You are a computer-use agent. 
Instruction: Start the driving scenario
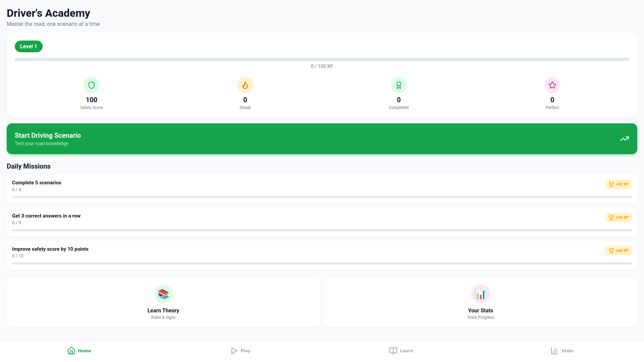tap(322, 139)
